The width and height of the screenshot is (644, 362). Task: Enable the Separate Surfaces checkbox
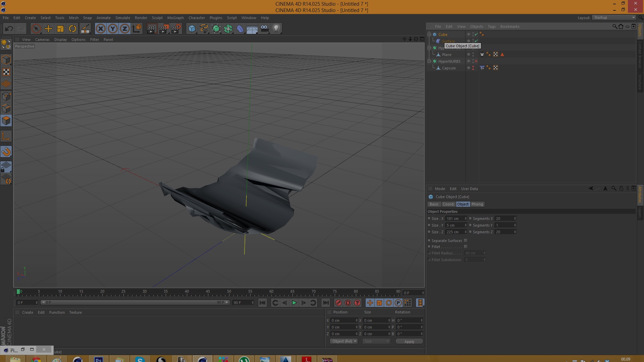click(466, 241)
